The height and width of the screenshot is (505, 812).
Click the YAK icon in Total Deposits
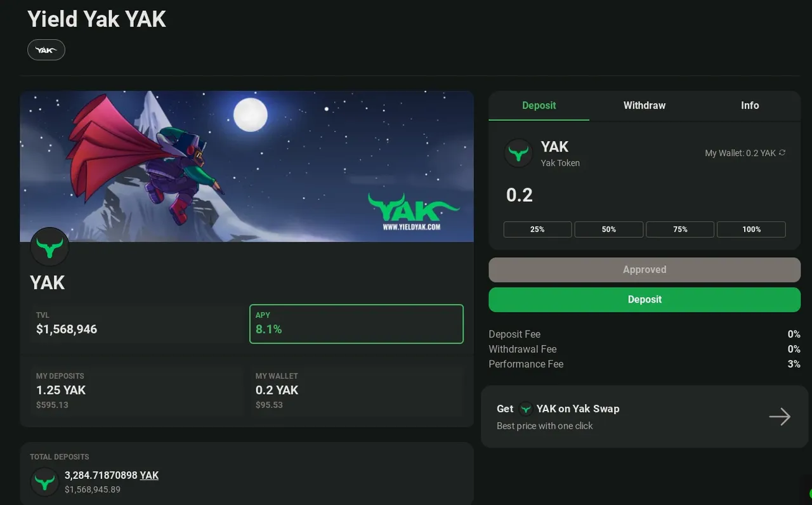pos(44,482)
